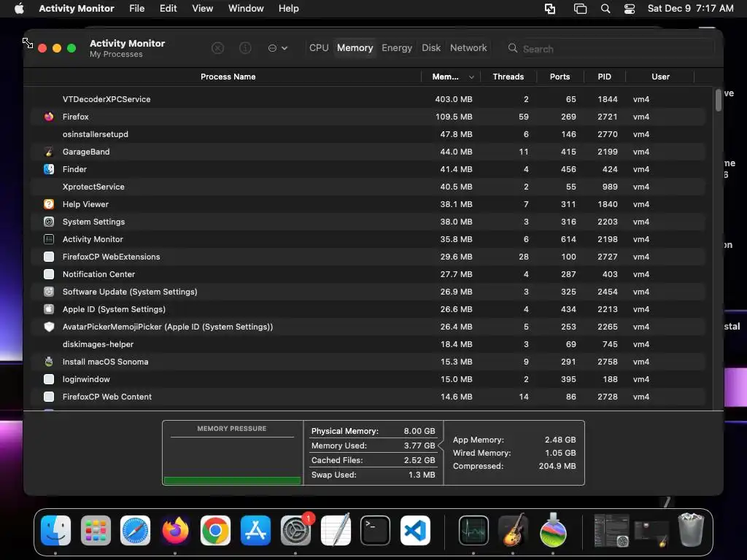Click the Install macOS Sonoma row icon

click(49, 362)
